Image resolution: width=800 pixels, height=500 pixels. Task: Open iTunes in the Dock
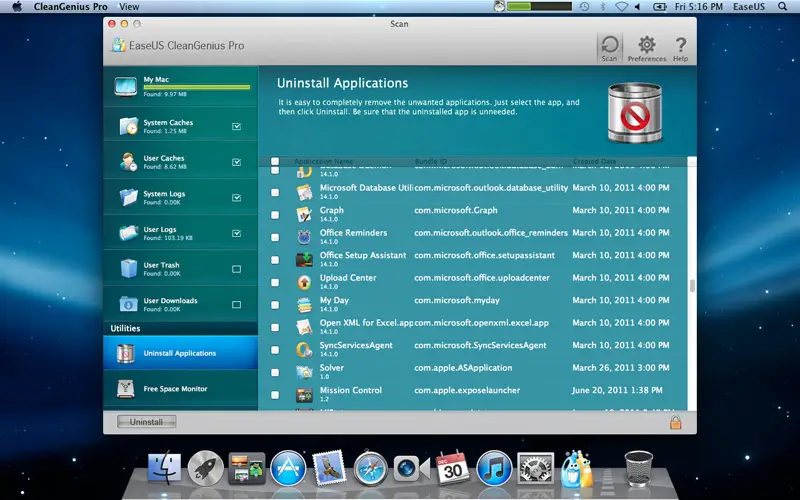point(494,468)
